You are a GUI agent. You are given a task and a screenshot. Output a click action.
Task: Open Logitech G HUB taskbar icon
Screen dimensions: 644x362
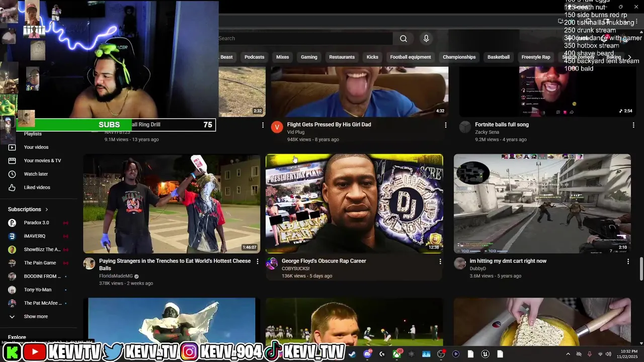382,354
